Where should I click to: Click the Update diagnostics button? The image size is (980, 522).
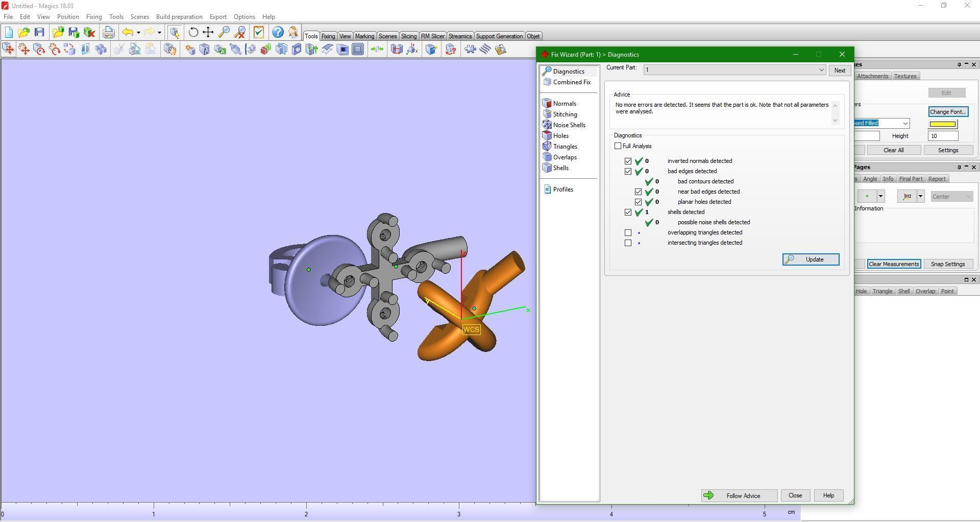[811, 259]
